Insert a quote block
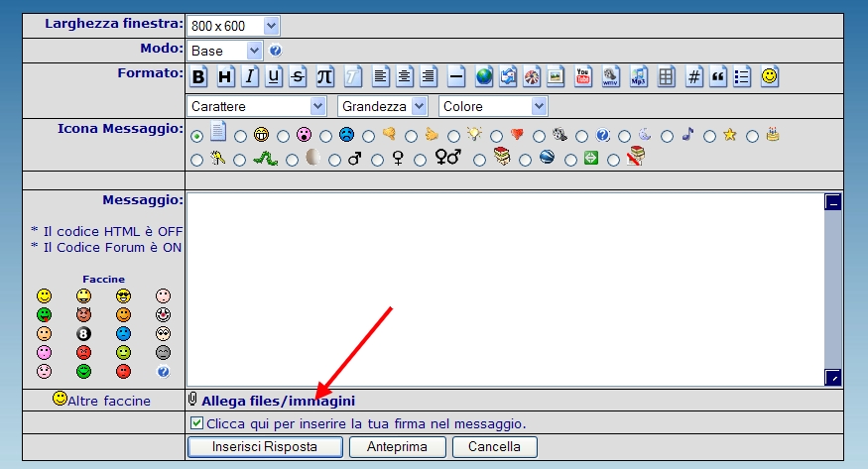The image size is (868, 469). pos(718,76)
